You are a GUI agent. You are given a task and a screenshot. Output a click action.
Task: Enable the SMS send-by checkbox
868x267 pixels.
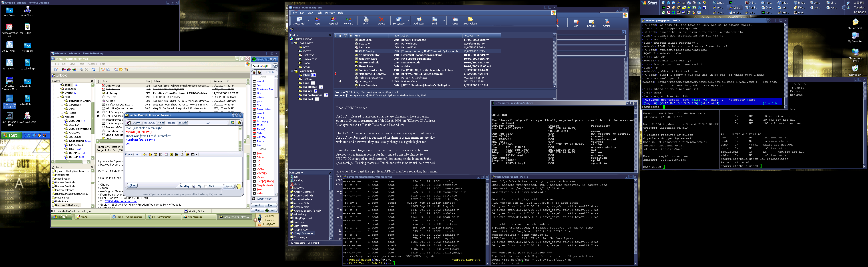pyautogui.click(x=206, y=186)
